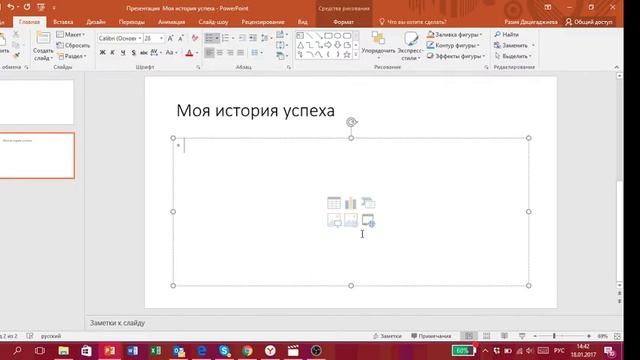Screen dimensions: 640x360
Task: Open Comments (Примечания) in status bar
Action: (x=431, y=336)
